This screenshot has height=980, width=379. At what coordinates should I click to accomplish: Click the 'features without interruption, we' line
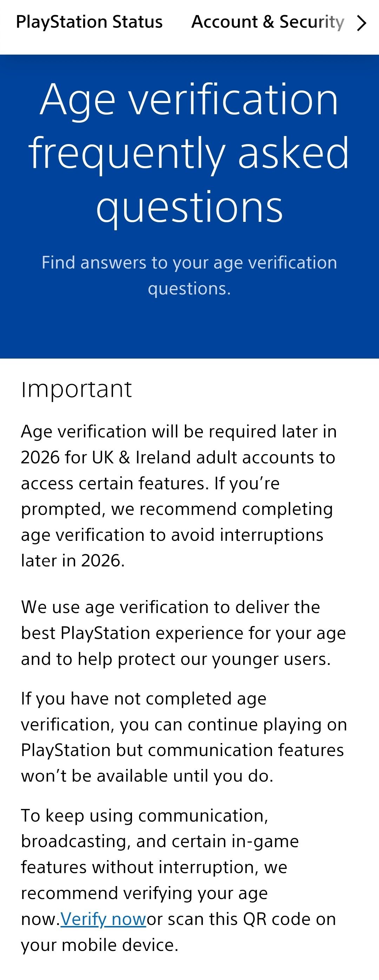click(154, 867)
